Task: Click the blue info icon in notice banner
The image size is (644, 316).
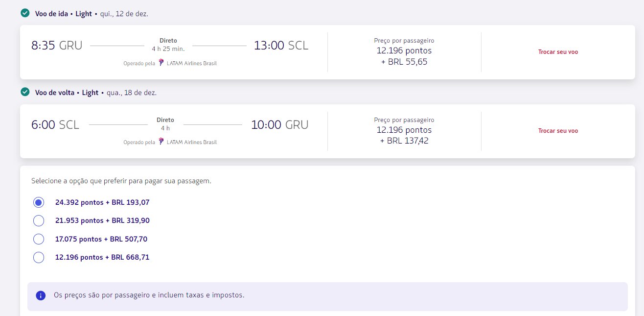Action: click(x=41, y=295)
